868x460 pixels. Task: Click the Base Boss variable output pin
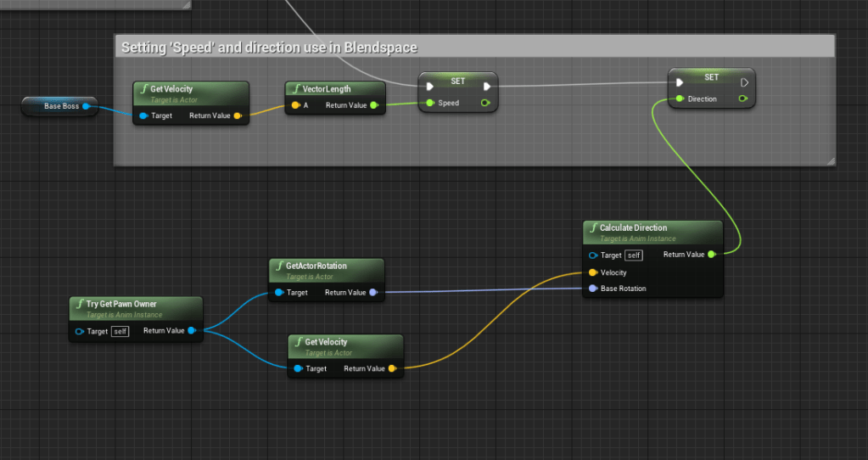click(86, 106)
